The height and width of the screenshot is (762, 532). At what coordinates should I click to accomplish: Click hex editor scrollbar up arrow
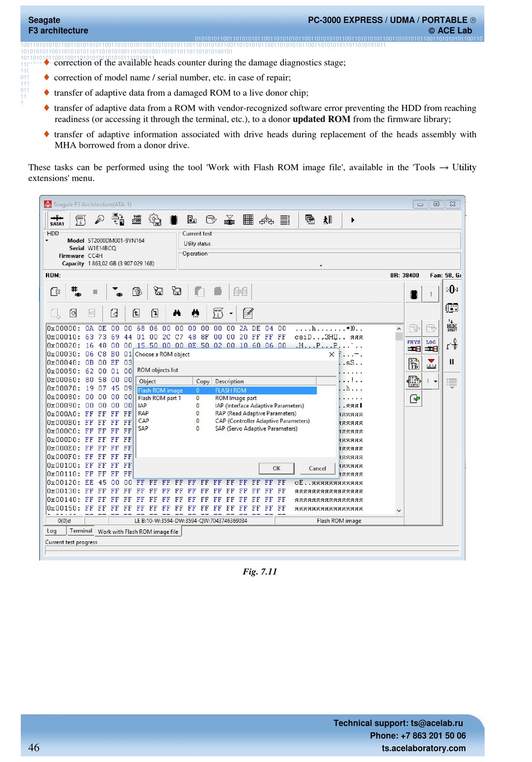pos(399,329)
